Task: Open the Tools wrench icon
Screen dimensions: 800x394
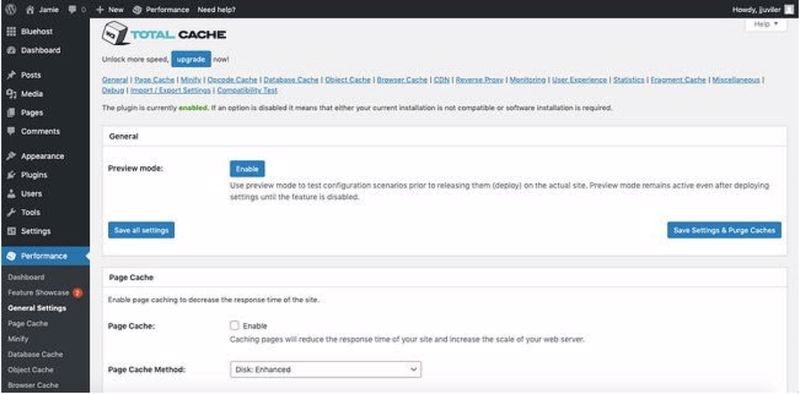Action: 11,212
